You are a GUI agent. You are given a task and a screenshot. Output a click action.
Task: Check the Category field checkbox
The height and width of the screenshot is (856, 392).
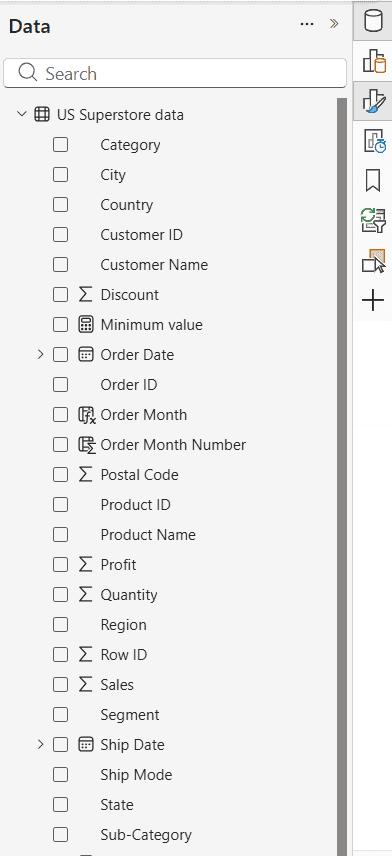click(61, 145)
